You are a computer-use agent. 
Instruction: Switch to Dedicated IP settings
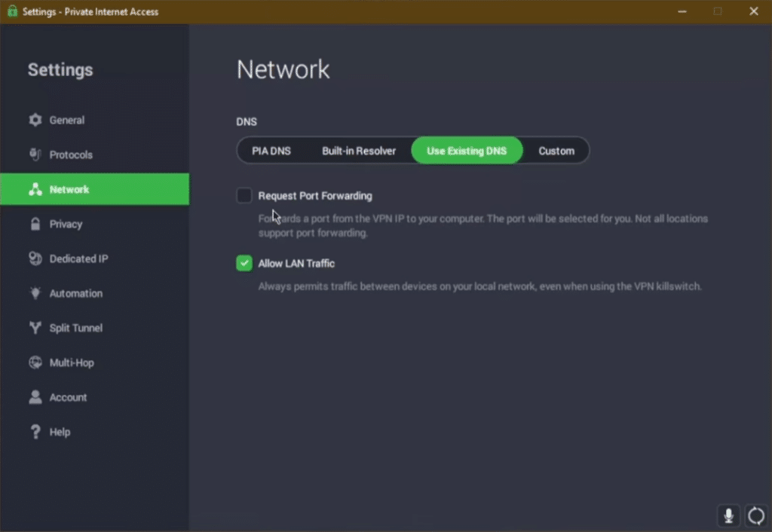[x=94, y=258]
